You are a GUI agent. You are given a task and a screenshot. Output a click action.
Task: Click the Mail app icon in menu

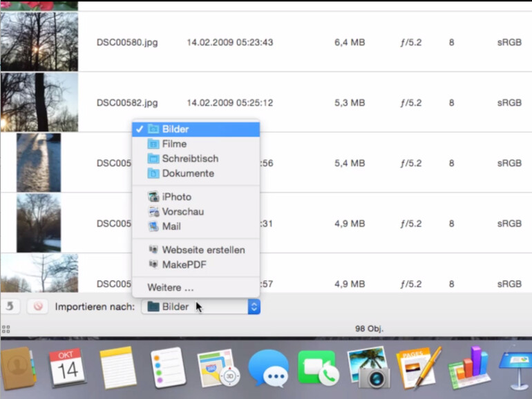click(x=153, y=226)
